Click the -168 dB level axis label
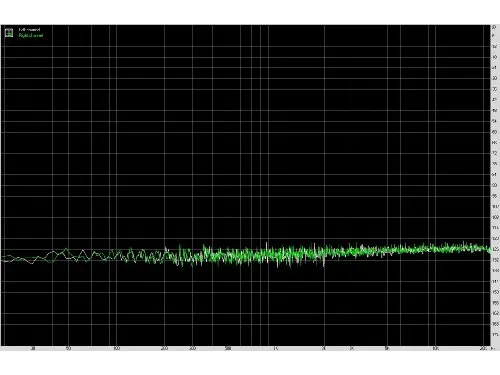Screen dimensions: 500x375 point(495,324)
